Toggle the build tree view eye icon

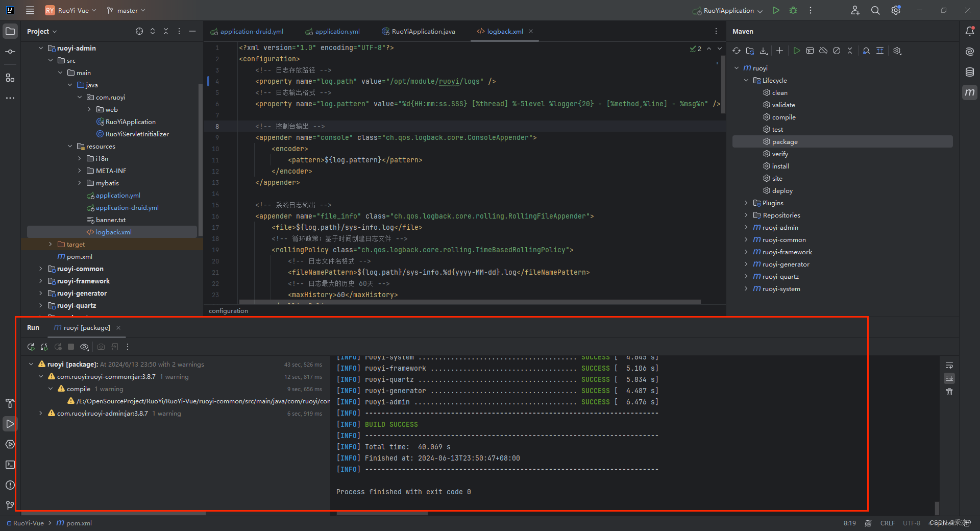pyautogui.click(x=84, y=347)
